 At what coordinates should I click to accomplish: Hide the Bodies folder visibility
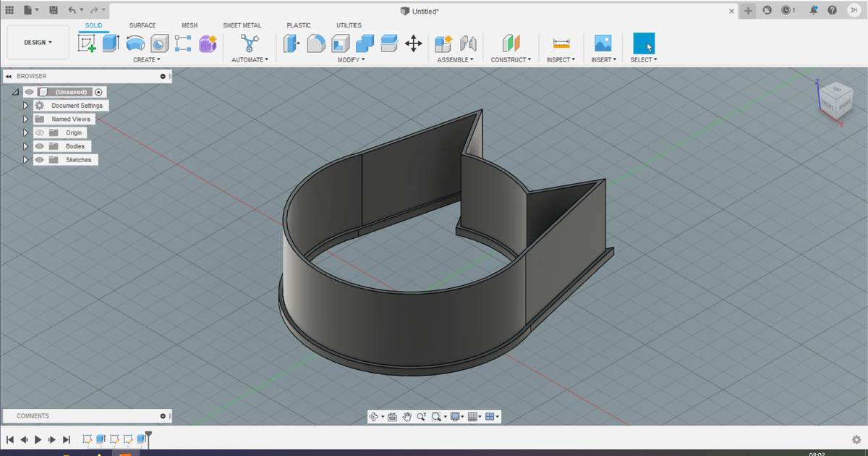(40, 146)
